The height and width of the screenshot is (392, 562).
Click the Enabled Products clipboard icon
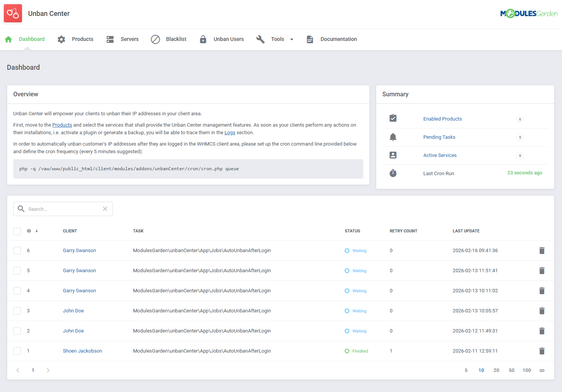tap(393, 118)
